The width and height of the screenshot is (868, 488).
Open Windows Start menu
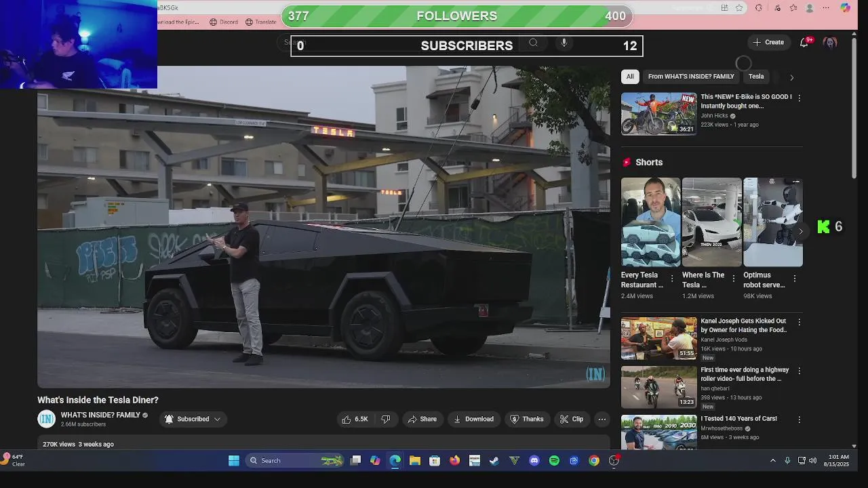[234, 461]
